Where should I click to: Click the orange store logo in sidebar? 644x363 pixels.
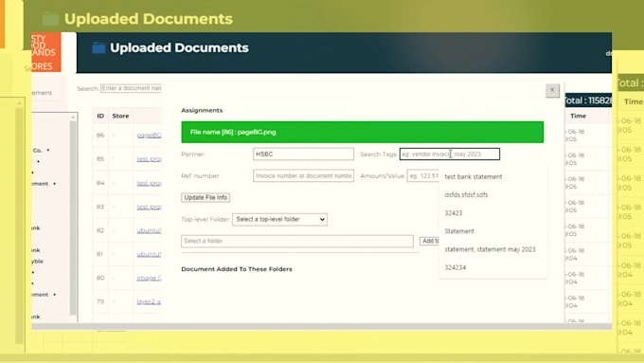(x=46, y=52)
